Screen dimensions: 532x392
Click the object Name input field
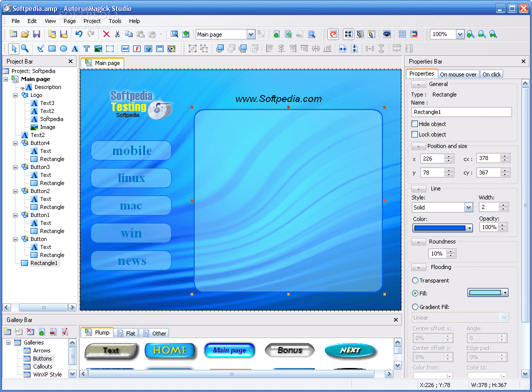click(461, 112)
